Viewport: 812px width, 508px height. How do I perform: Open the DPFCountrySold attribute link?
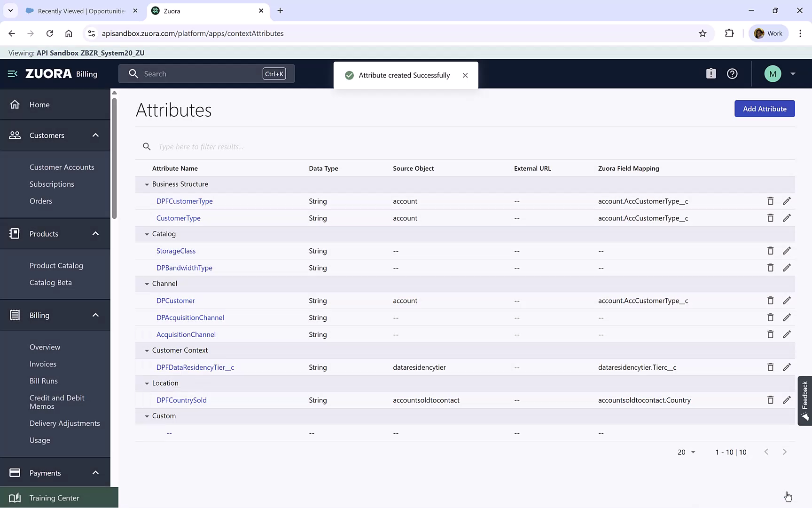[x=181, y=400]
